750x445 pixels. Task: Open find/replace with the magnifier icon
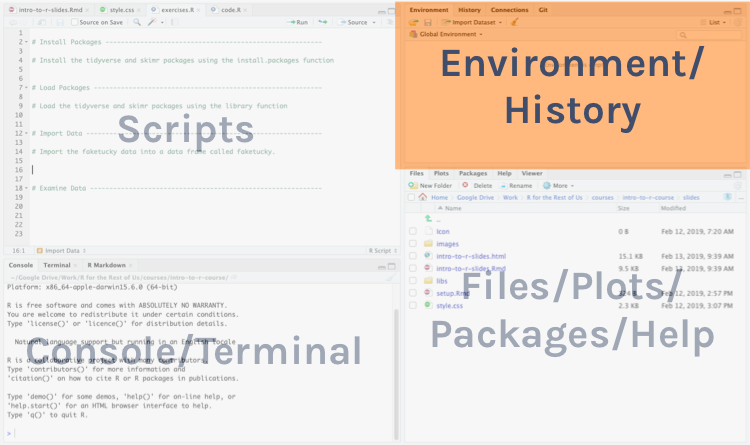137,22
